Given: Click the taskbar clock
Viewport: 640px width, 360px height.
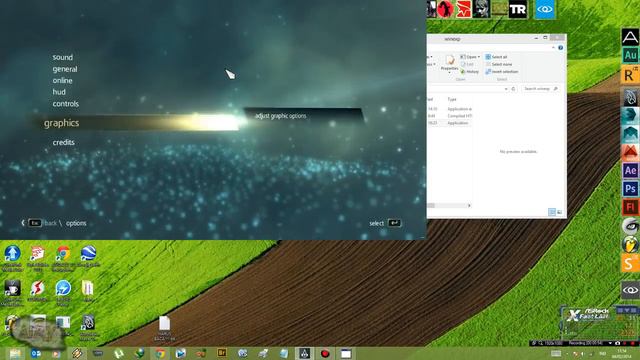Looking at the screenshot, I should (622, 353).
